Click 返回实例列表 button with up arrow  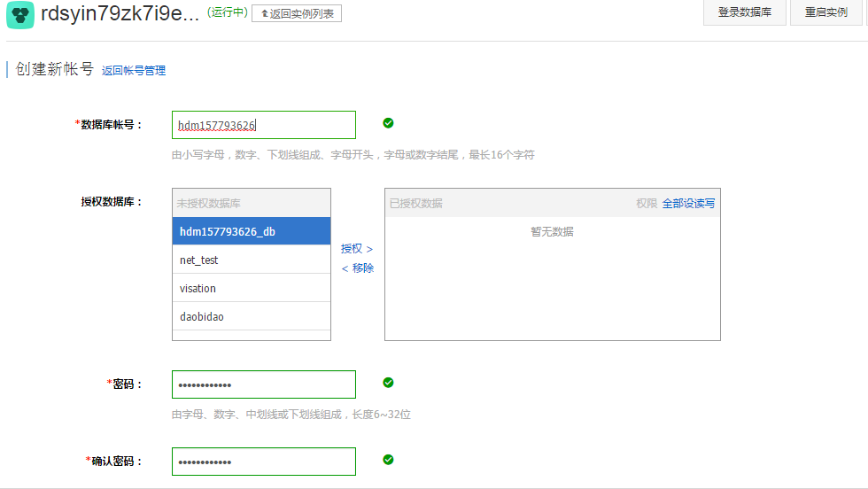pos(297,13)
